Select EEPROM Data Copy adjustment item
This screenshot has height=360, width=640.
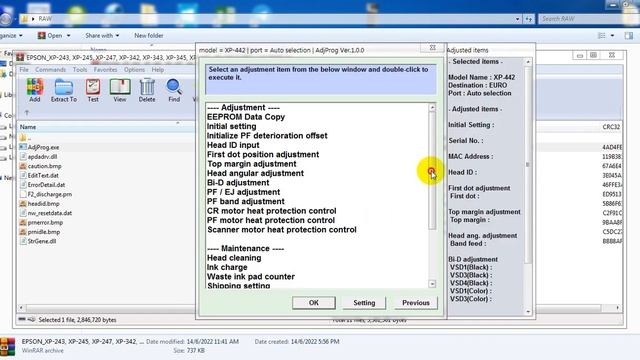[x=246, y=117]
